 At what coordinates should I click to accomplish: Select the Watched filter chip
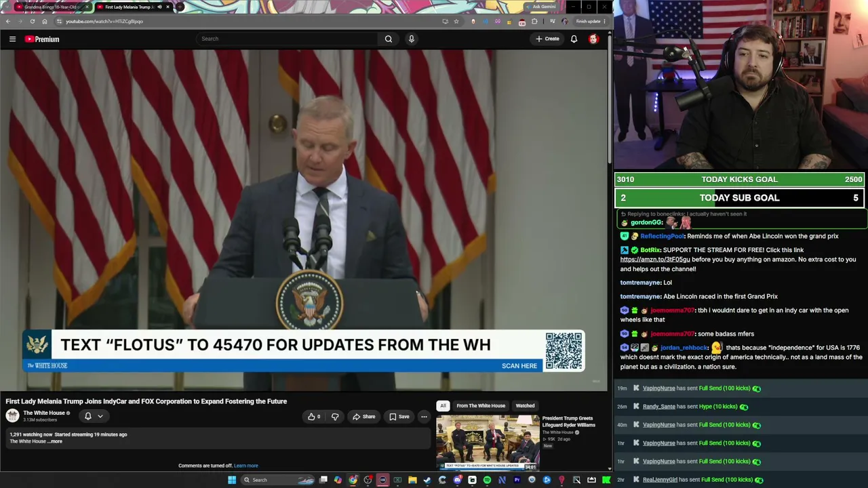(x=525, y=406)
